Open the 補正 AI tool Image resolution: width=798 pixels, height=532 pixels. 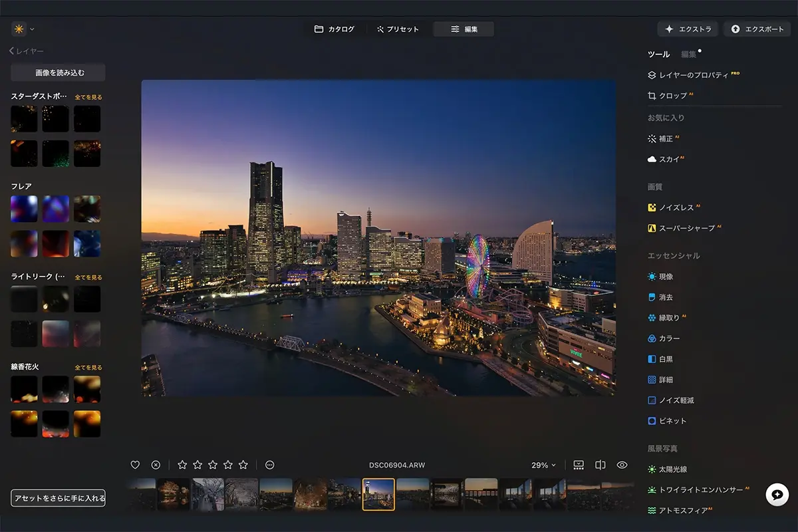pyautogui.click(x=663, y=139)
